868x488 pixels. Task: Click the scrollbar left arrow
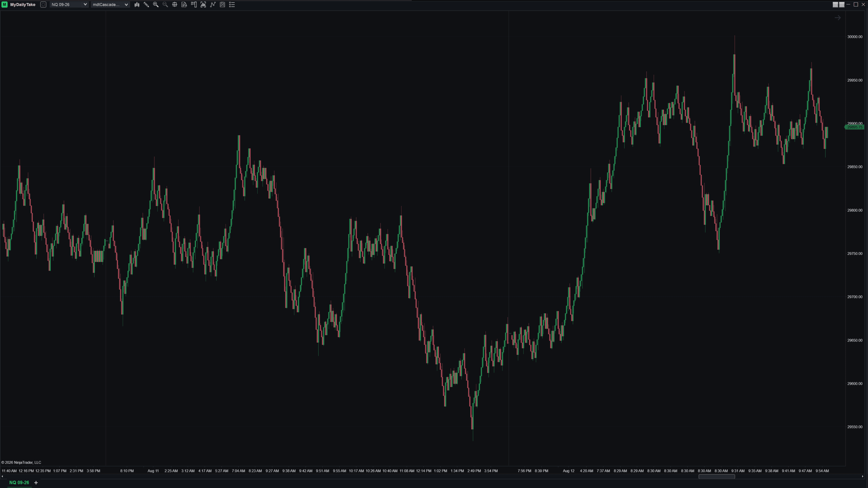[2, 476]
